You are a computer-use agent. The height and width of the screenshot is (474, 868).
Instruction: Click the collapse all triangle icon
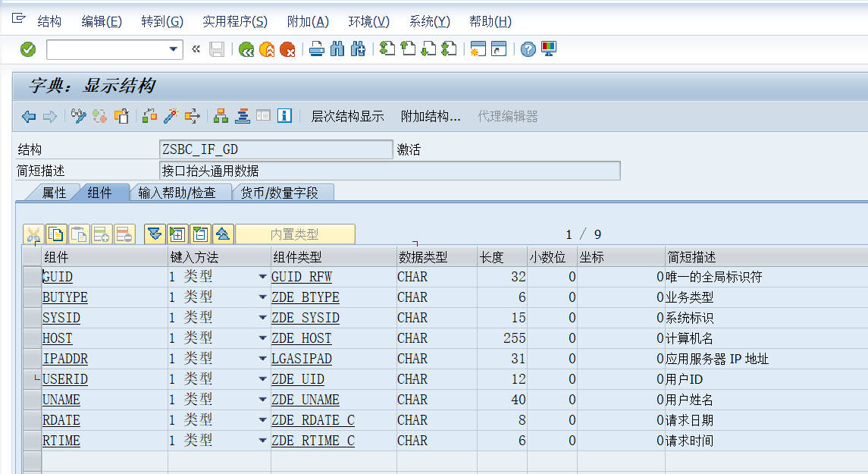click(223, 234)
